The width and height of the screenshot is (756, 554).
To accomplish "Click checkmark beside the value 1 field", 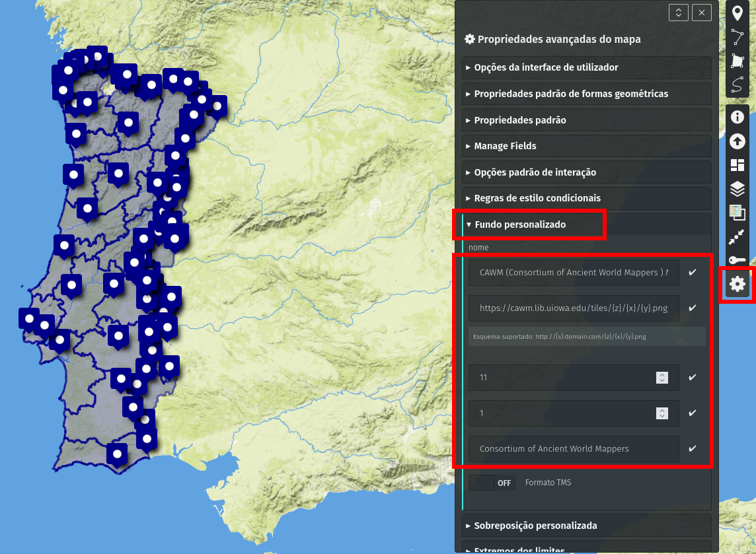I will click(693, 413).
